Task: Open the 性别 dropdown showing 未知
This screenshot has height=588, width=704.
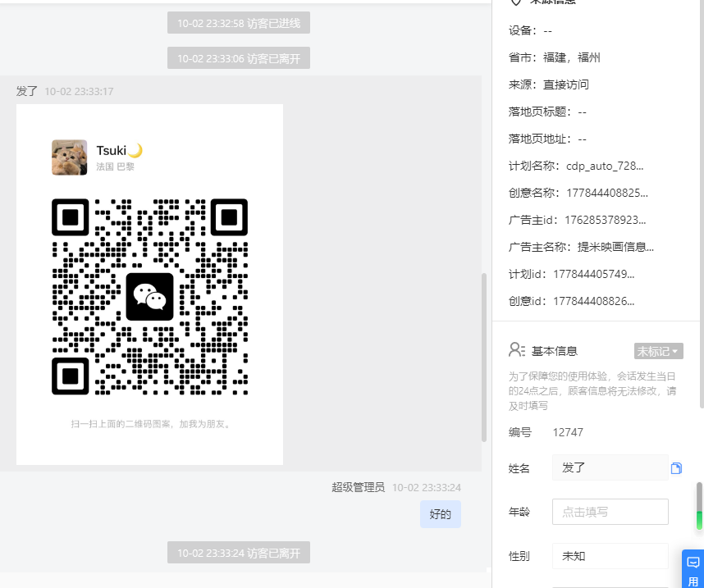Action: pyautogui.click(x=610, y=556)
